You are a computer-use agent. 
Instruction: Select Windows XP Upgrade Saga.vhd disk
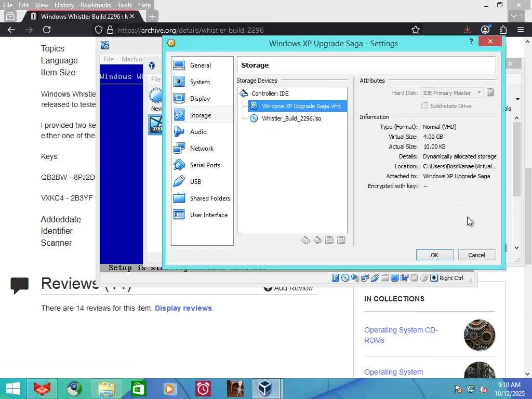pyautogui.click(x=297, y=106)
